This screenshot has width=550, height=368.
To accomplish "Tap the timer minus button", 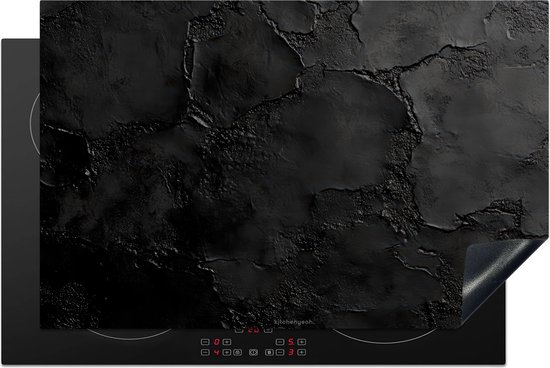I will 239,330.
